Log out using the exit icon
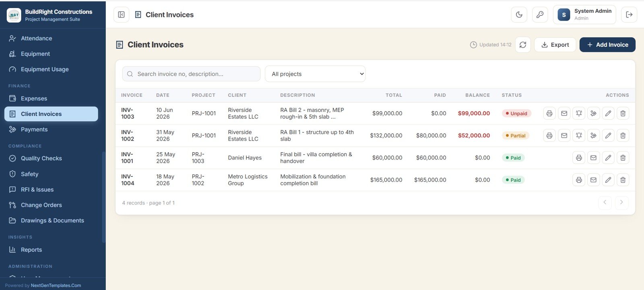This screenshot has height=290, width=644. point(629,15)
